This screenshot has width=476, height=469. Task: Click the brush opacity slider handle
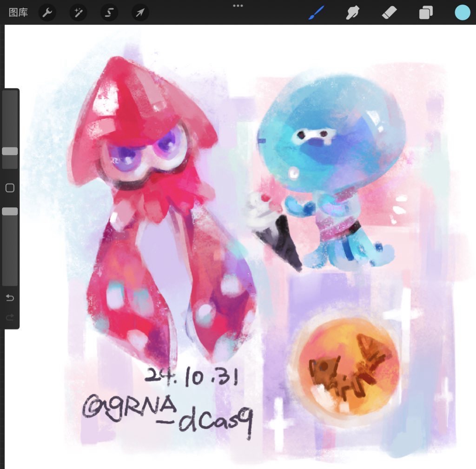coord(10,211)
